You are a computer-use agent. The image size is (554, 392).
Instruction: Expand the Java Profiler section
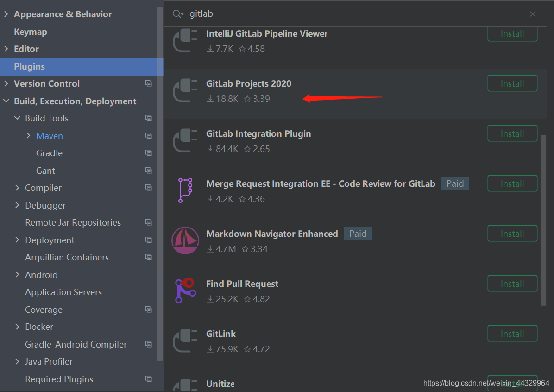click(17, 361)
